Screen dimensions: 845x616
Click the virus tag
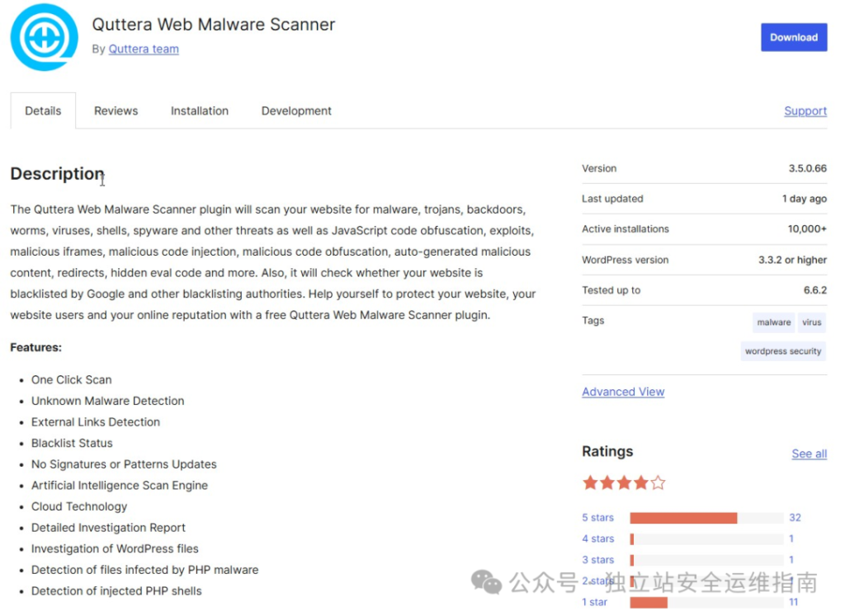[x=812, y=322]
